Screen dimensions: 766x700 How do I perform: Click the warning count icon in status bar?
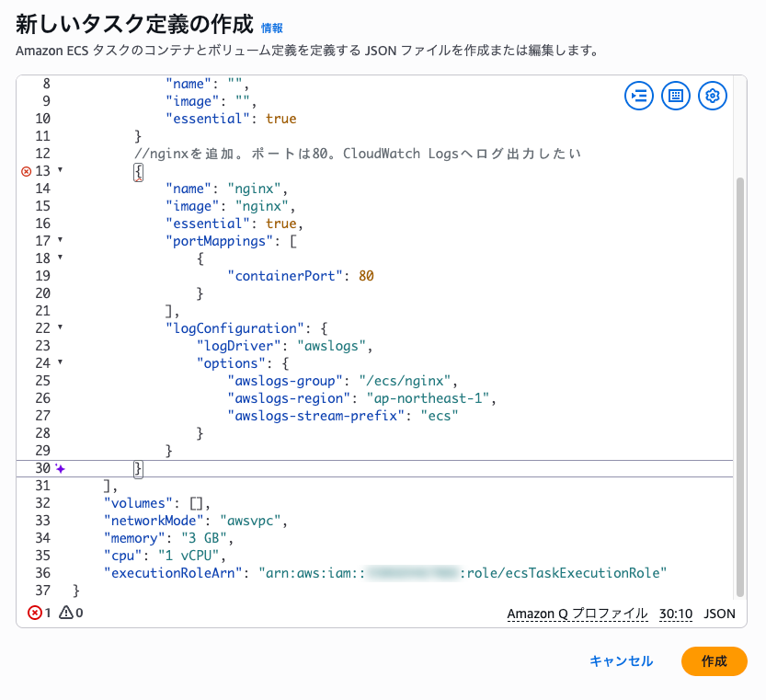point(66,613)
